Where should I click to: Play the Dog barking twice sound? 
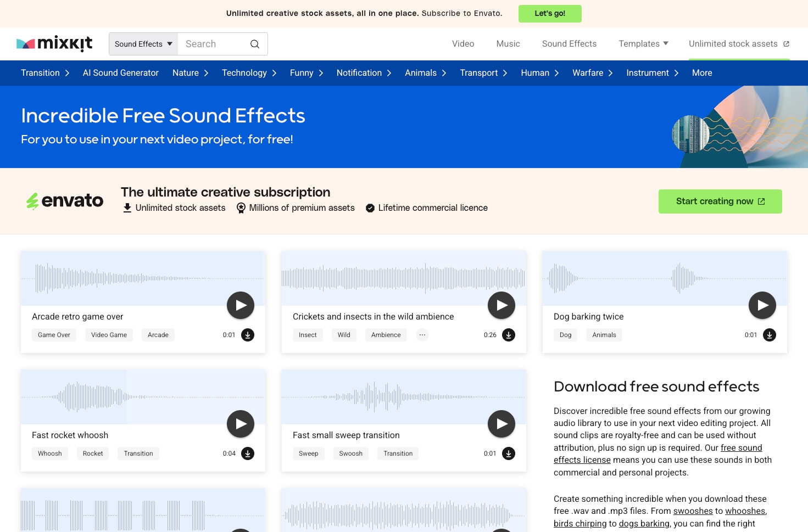(x=762, y=305)
